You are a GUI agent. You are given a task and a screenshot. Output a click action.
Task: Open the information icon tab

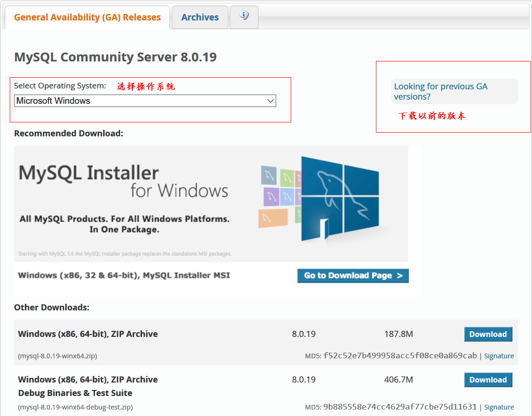(x=244, y=17)
